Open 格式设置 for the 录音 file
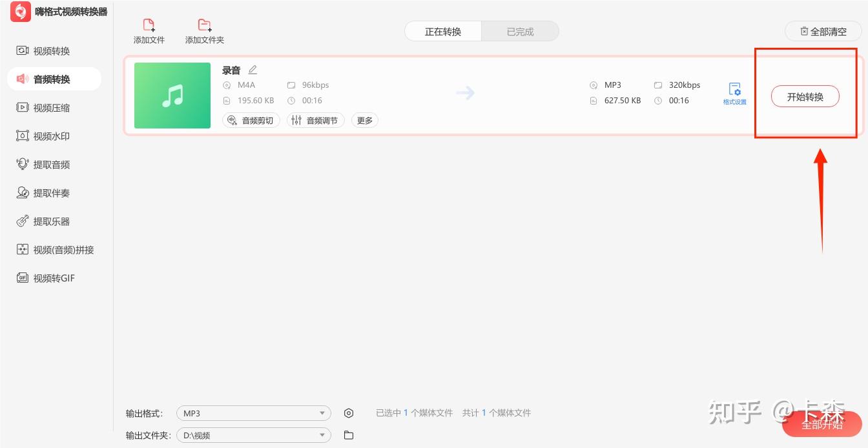The height and width of the screenshot is (448, 868). [x=734, y=94]
